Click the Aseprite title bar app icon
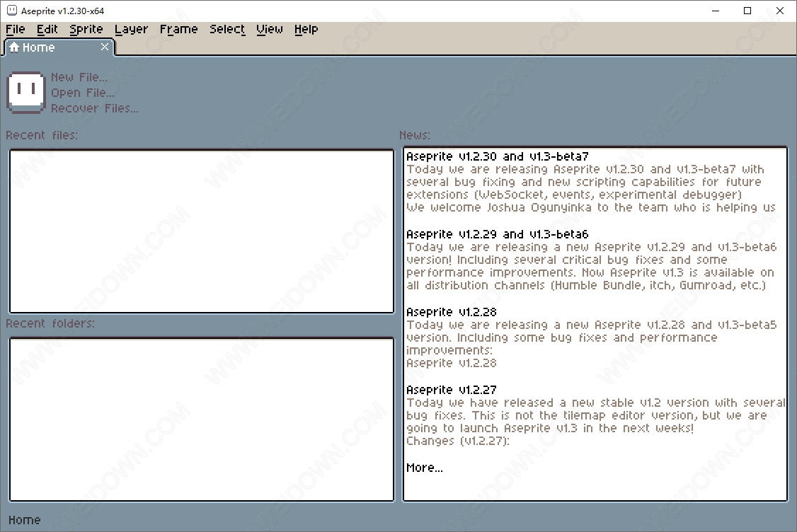 [x=12, y=11]
